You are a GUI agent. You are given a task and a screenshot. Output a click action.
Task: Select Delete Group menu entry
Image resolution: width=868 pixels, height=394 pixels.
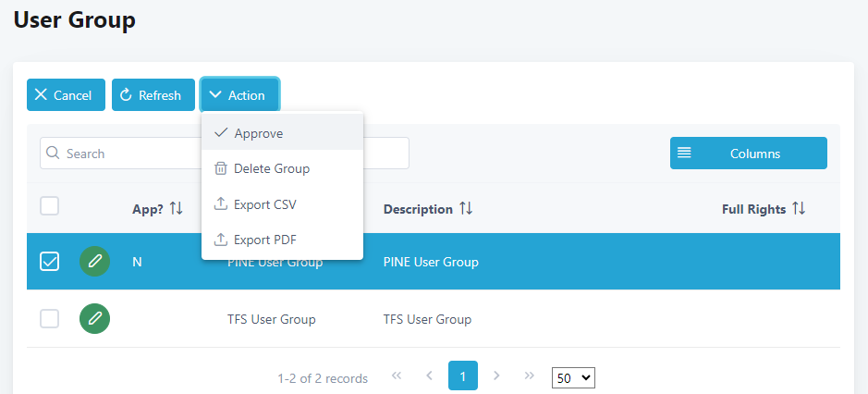coord(282,168)
